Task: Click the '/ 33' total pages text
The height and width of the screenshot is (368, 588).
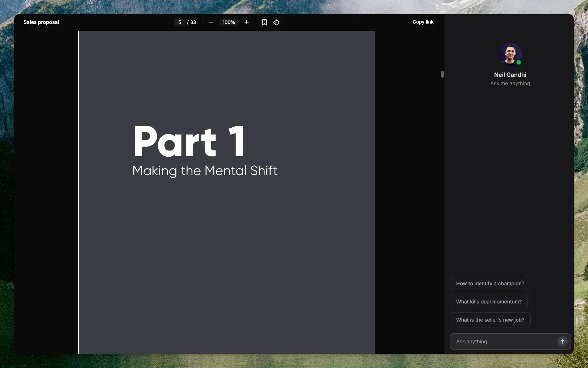Action: click(192, 22)
